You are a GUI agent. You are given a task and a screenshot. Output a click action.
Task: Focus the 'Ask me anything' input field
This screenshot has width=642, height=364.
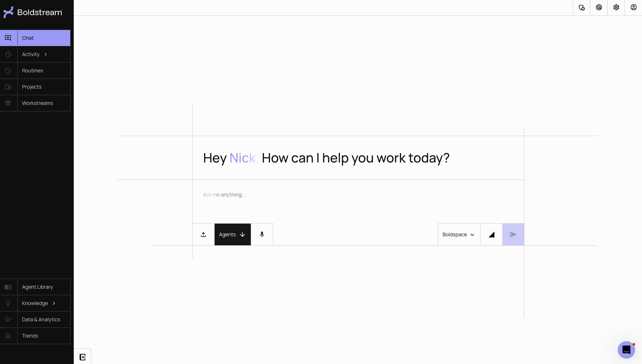click(x=358, y=202)
